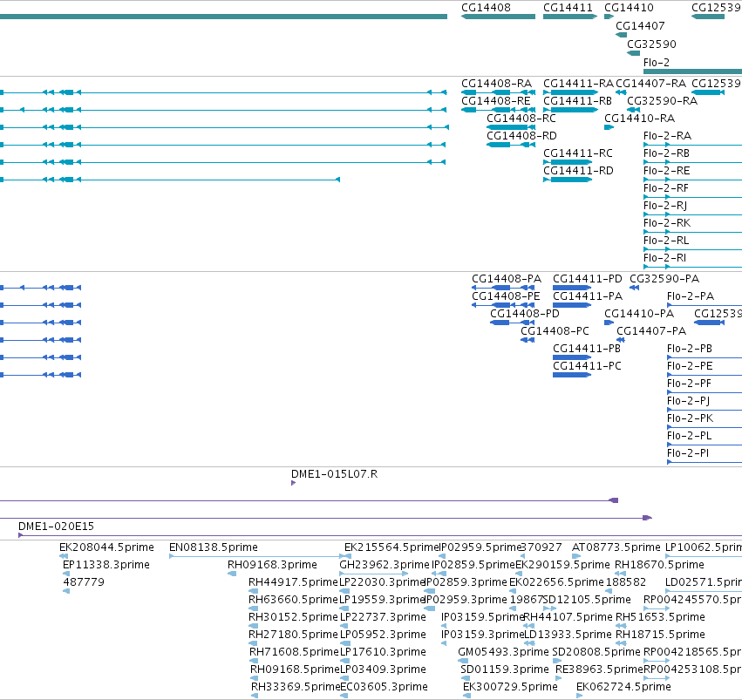Click protein label Flo-2-PA
Screen dimensions: 742x700
point(691,296)
